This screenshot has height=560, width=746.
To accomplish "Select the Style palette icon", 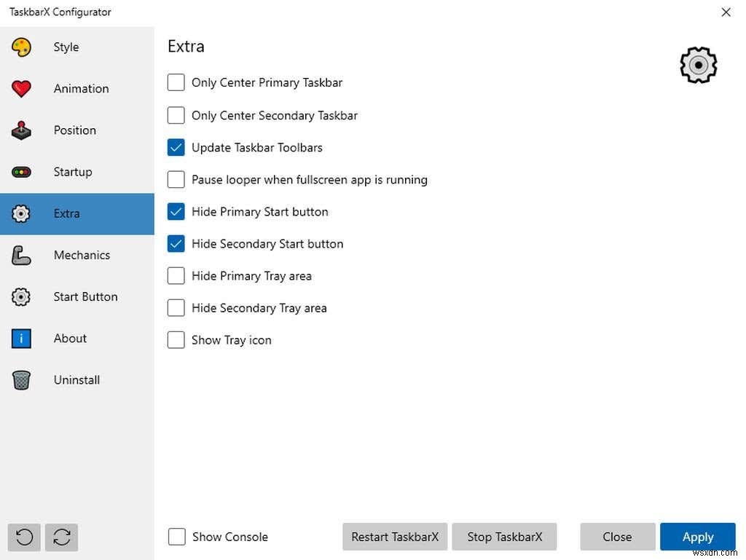I will pos(21,47).
